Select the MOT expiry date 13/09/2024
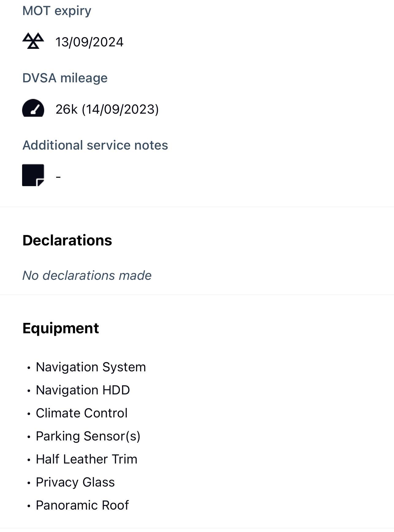Screen dimensions: 394x532 pos(89,42)
